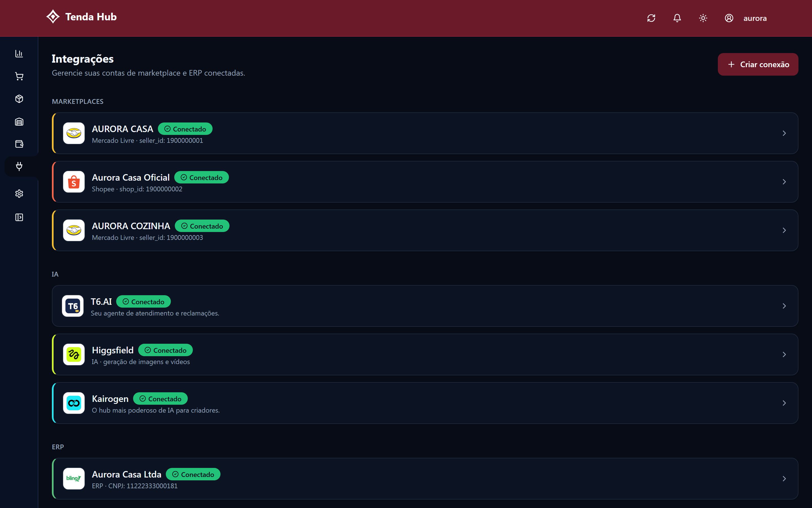812x508 pixels.
Task: Click shop_id 1900000002 text
Action: tap(151, 189)
